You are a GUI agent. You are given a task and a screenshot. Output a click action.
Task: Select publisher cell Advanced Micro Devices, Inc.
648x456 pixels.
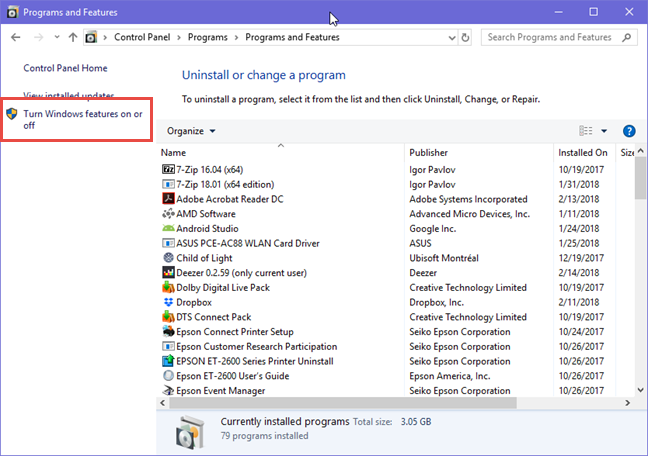469,214
